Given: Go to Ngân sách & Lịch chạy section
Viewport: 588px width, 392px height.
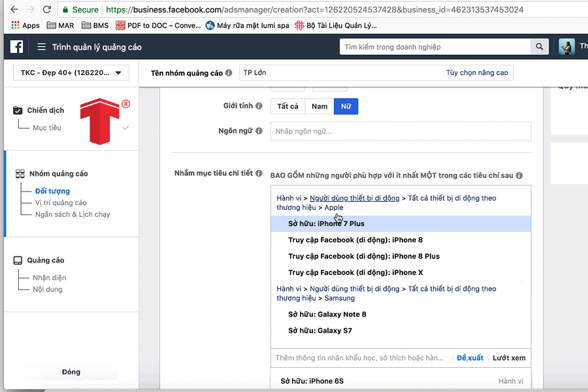Looking at the screenshot, I should point(73,214).
